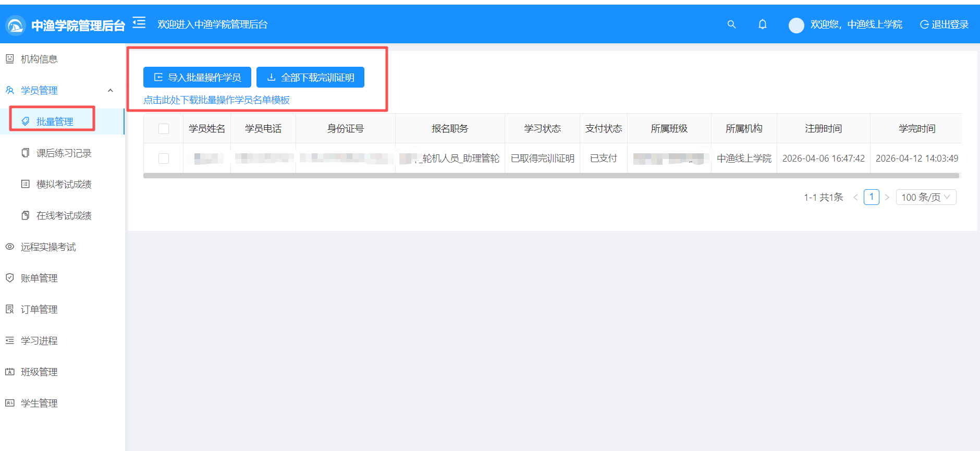Viewport: 980px width, 451px height.
Task: Click the 学员姓名 column header
Action: pos(207,129)
